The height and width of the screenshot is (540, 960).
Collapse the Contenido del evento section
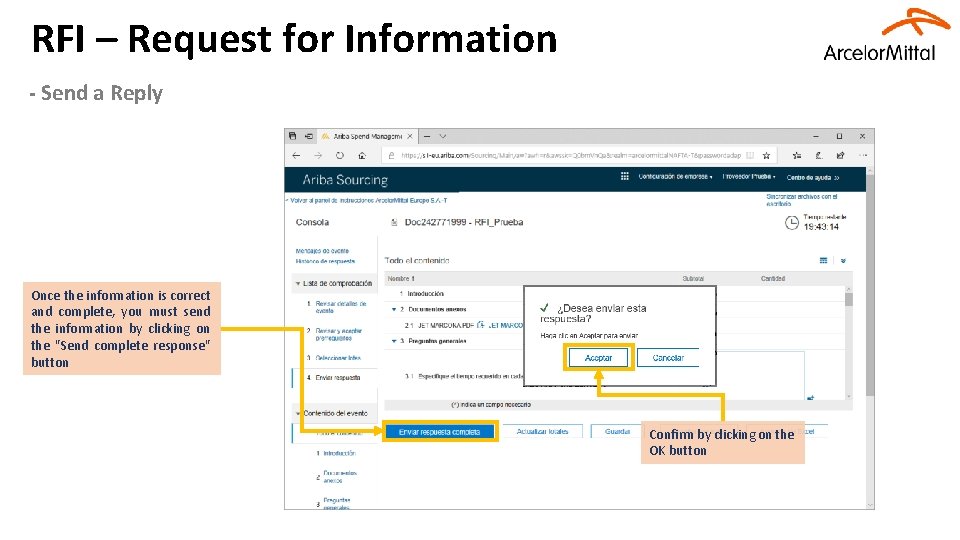point(298,413)
